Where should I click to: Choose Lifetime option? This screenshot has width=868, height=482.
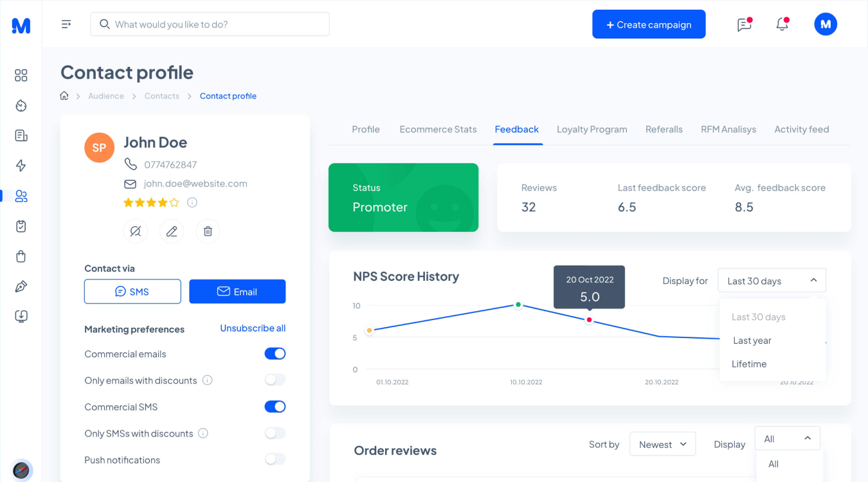tap(749, 364)
